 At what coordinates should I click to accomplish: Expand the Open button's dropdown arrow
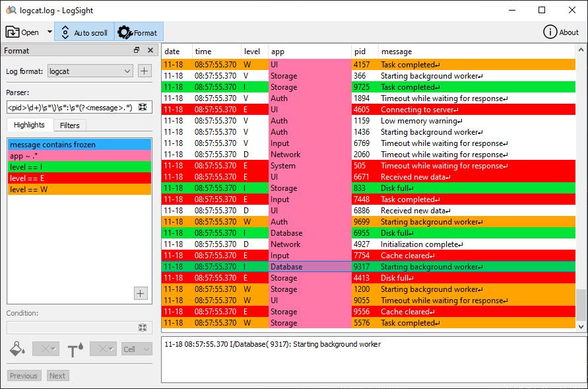pyautogui.click(x=48, y=31)
